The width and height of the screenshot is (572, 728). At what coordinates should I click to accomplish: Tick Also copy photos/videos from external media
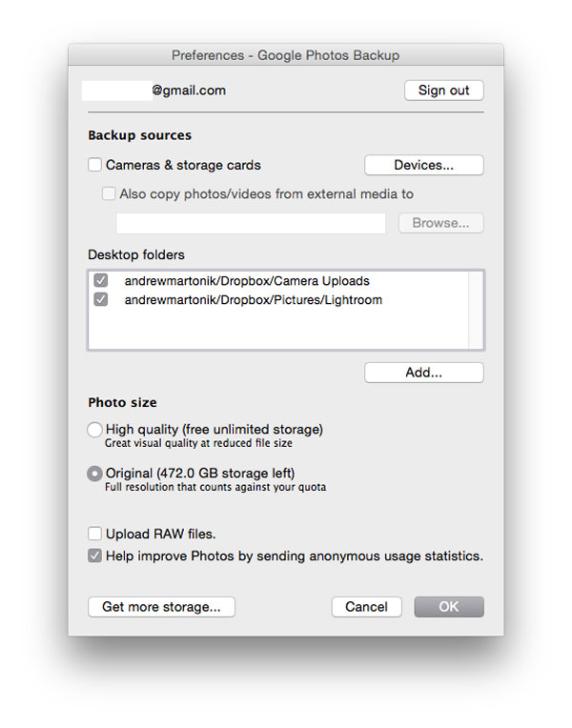point(109,193)
